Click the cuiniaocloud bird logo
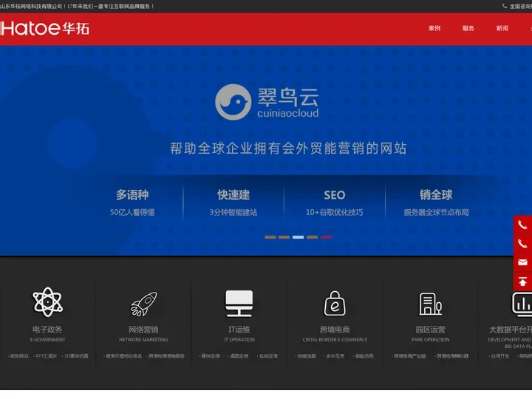Screen dimensions: 532x399 pyautogui.click(x=233, y=102)
